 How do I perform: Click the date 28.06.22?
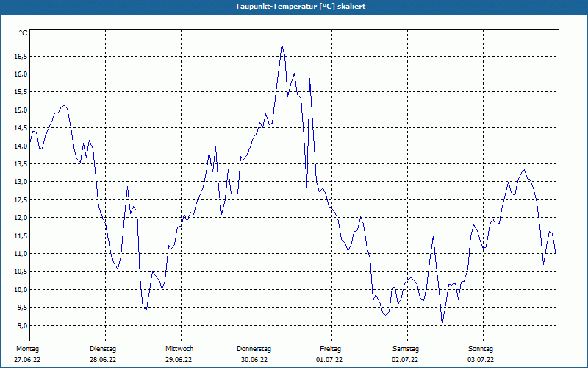tap(103, 360)
